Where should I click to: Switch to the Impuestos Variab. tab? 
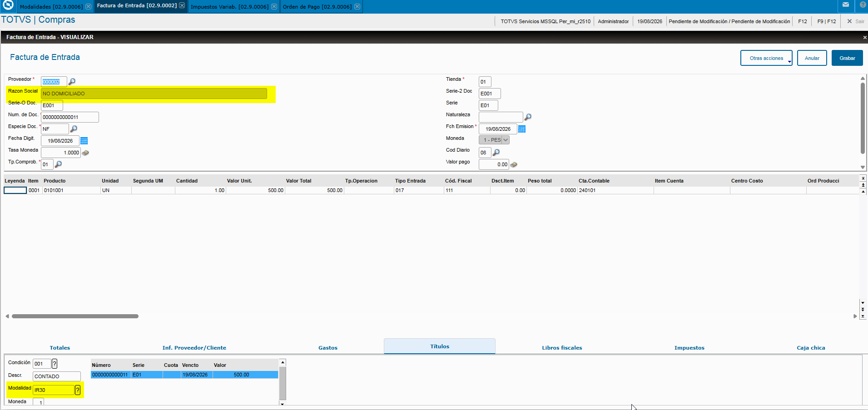click(229, 7)
